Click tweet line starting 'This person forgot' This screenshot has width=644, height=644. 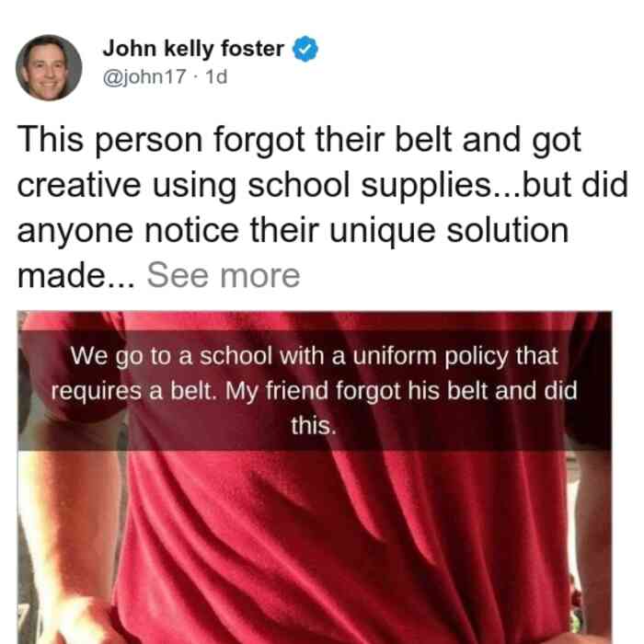click(x=299, y=140)
